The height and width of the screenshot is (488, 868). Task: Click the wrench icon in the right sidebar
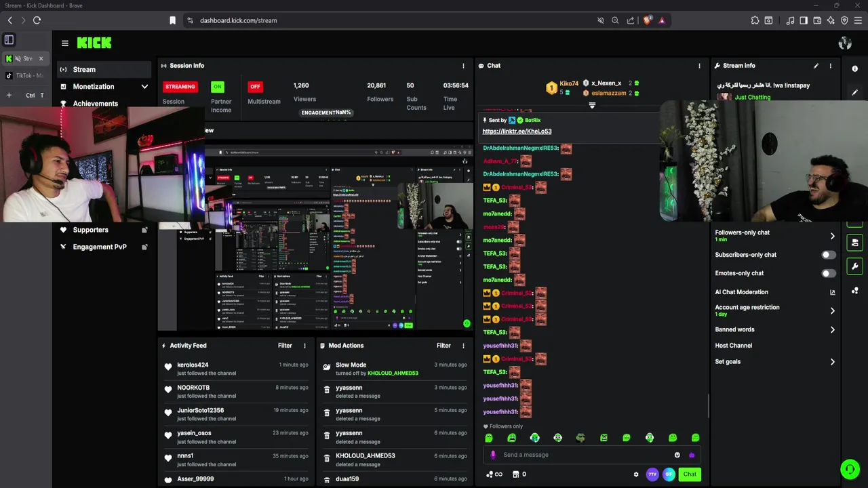coord(855,266)
